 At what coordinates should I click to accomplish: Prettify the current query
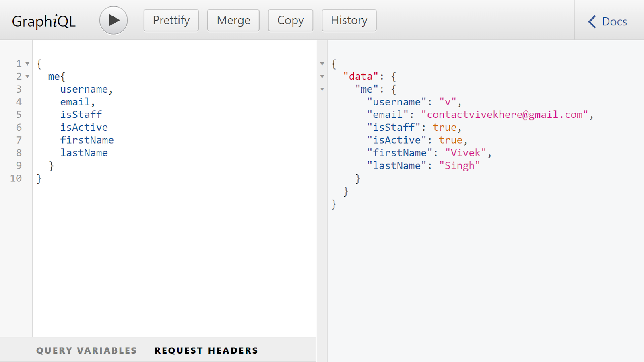click(x=171, y=20)
